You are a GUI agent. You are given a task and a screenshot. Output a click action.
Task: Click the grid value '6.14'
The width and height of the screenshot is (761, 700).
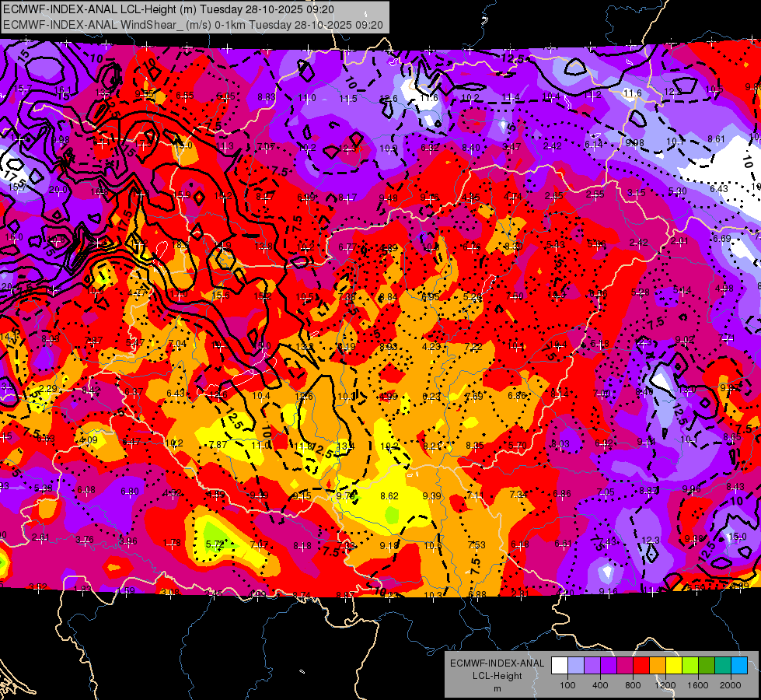(593, 144)
